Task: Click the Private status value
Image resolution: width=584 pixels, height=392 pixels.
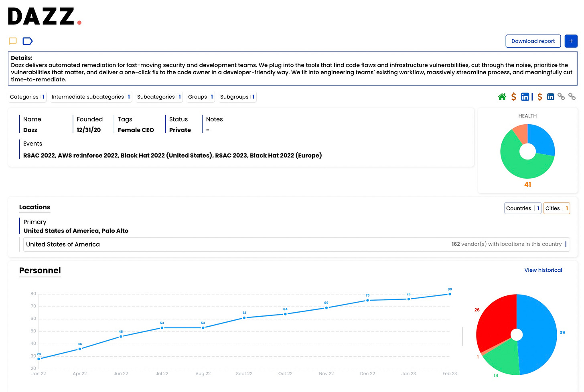Action: [x=180, y=130]
